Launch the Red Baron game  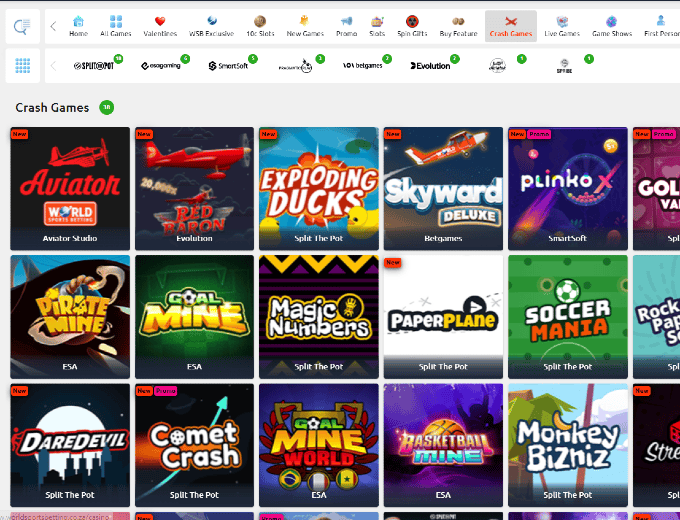194,188
